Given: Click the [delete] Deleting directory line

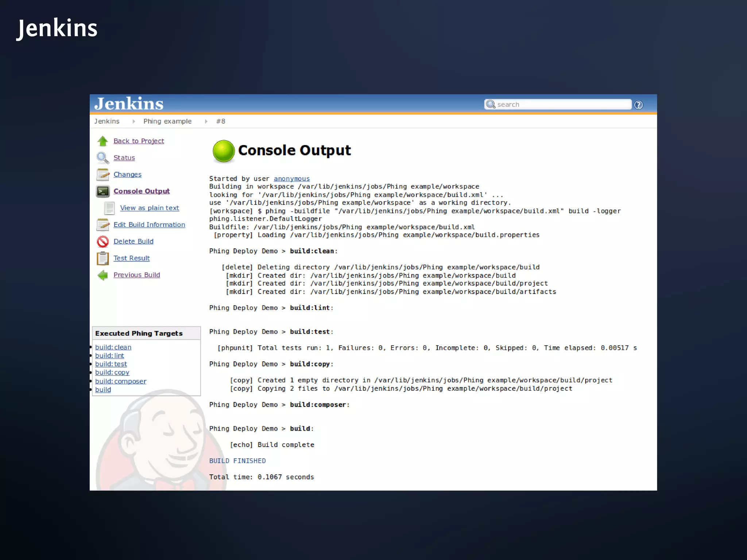Looking at the screenshot, I should pyautogui.click(x=380, y=267).
